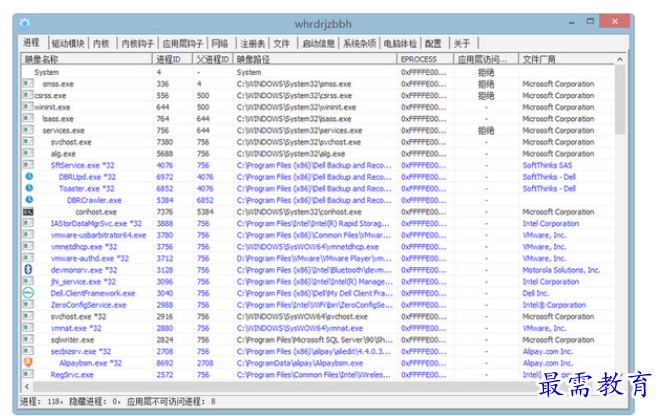Click the icon beside vmnetdhcp.exe *32
The height and width of the screenshot is (416, 660).
(x=28, y=246)
